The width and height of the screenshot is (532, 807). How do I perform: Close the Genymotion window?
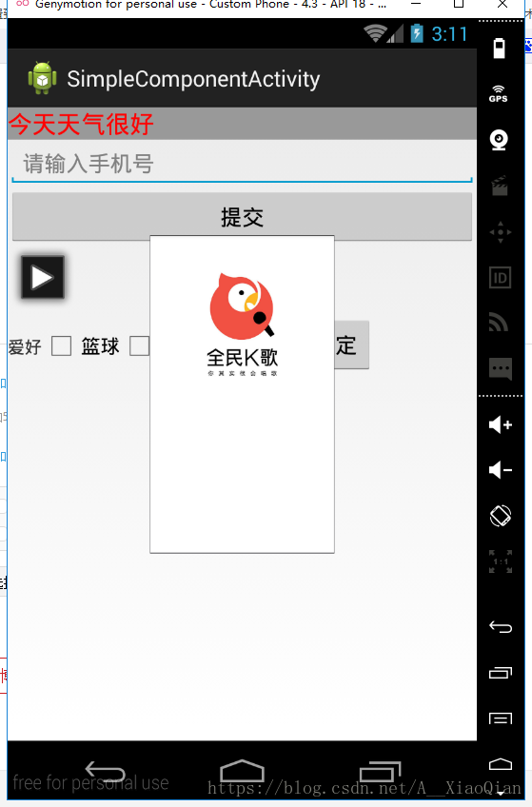502,4
